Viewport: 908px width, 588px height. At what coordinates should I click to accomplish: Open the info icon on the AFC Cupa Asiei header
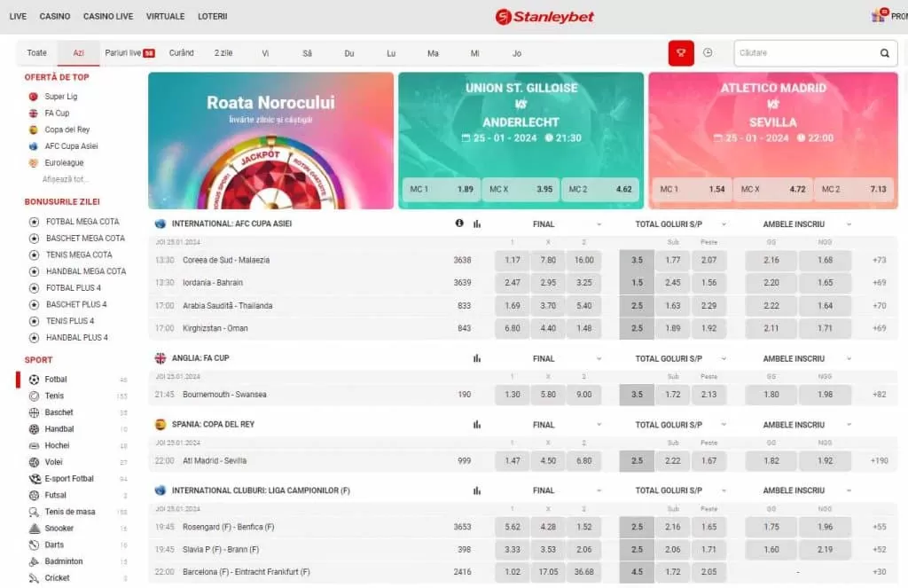point(458,223)
